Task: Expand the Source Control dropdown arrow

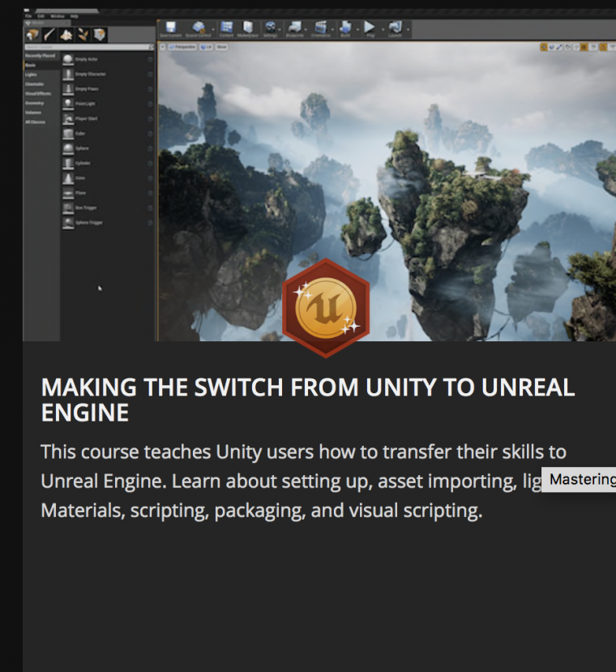Action: (213, 29)
